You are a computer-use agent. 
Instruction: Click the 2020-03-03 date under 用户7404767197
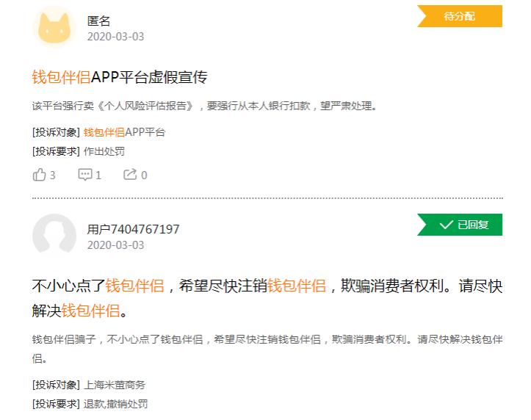pyautogui.click(x=115, y=245)
